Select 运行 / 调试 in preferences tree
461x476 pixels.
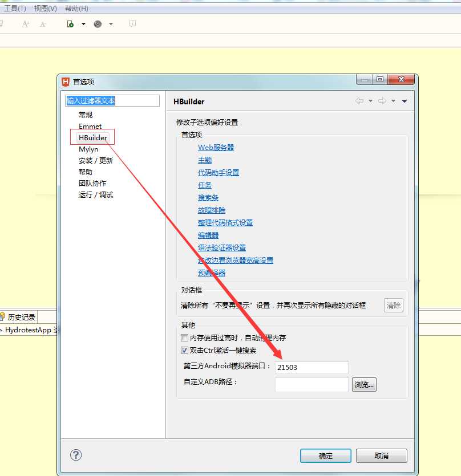pyautogui.click(x=96, y=195)
